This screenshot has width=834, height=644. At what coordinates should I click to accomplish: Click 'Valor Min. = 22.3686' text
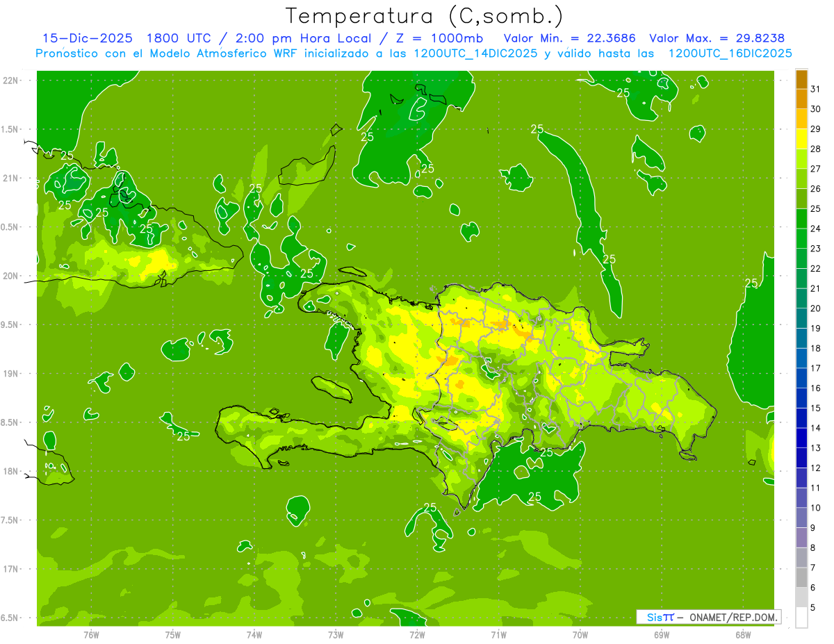[x=569, y=38]
